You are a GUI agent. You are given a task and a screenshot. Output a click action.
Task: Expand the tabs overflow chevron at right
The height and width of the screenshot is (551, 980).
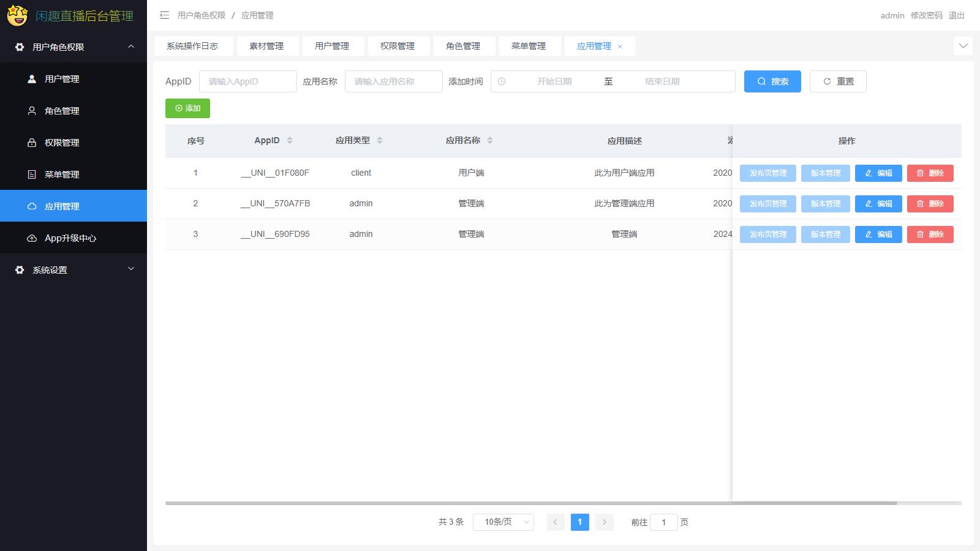click(963, 46)
